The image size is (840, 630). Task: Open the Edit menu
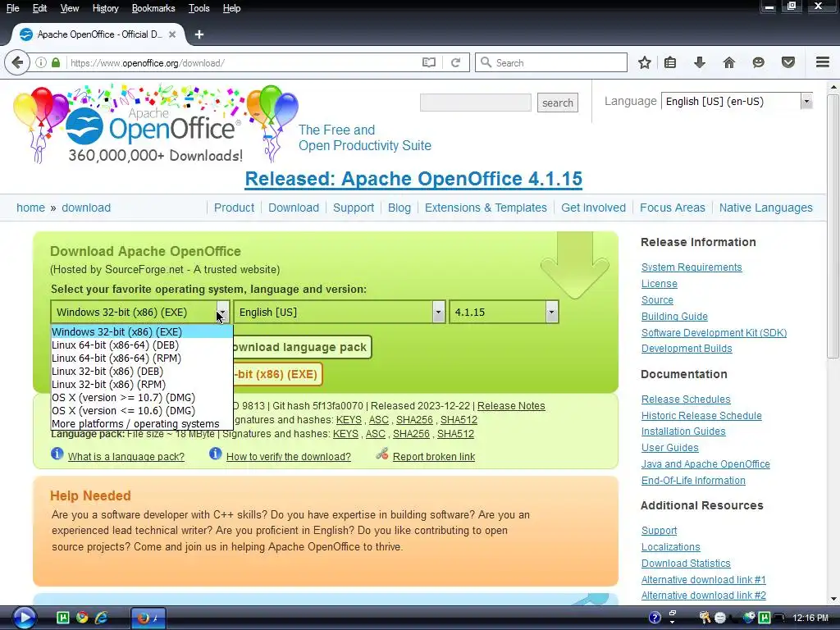coord(39,8)
